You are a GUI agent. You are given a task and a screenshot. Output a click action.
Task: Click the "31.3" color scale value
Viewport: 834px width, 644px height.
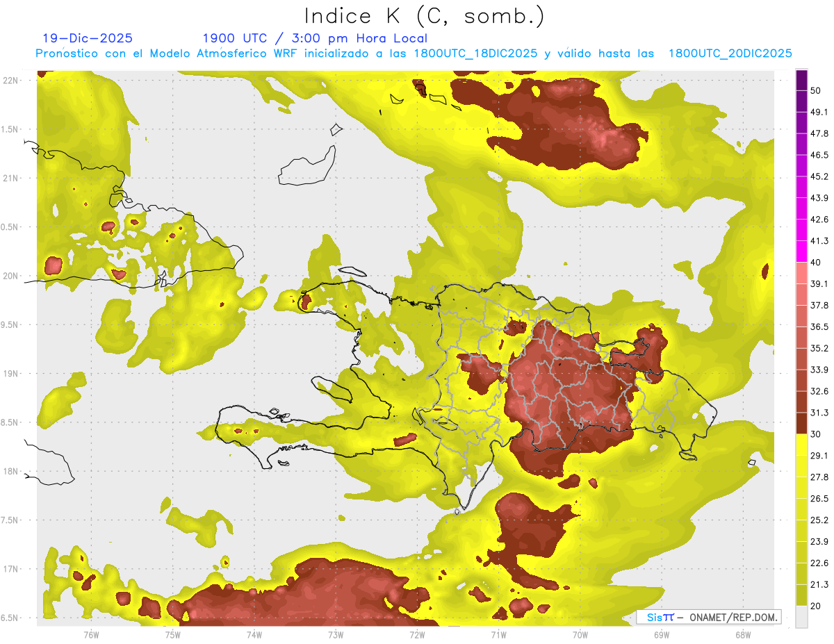pyautogui.click(x=819, y=413)
